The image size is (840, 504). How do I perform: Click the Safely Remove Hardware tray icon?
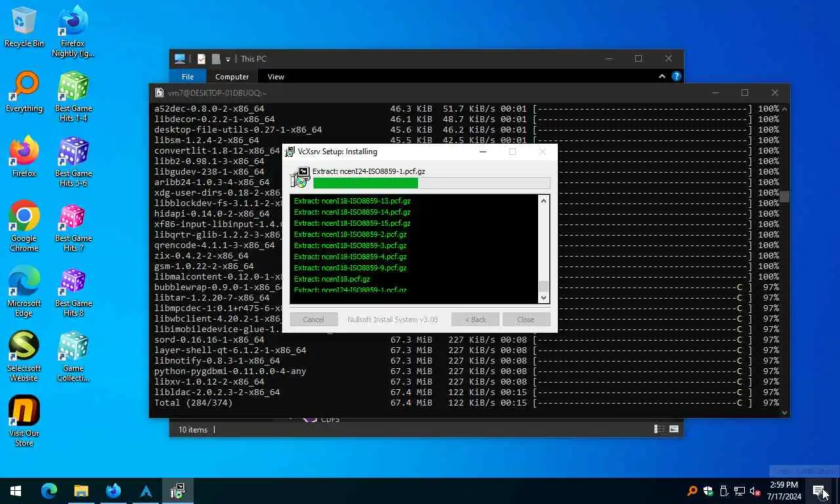(724, 491)
